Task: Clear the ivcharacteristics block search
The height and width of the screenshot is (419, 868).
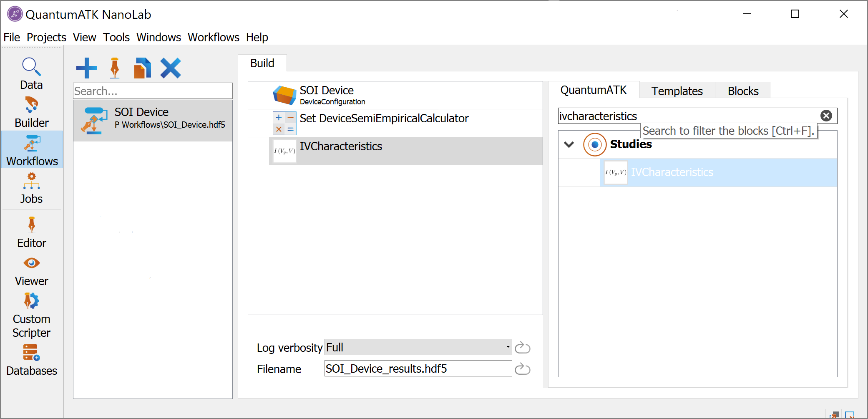Action: [x=826, y=116]
